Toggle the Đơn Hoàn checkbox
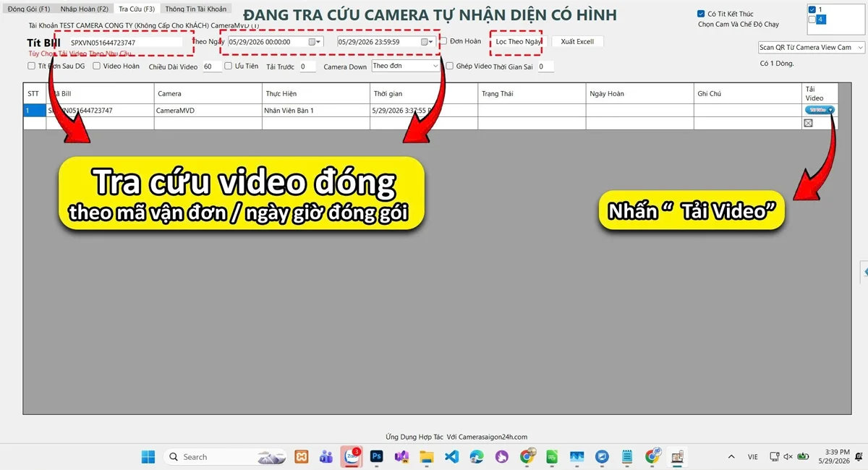 tap(443, 41)
